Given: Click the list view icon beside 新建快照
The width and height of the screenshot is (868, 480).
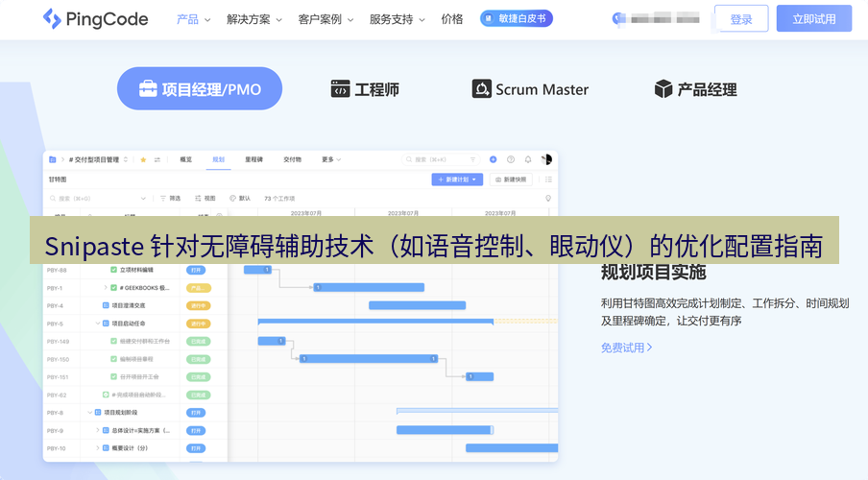Looking at the screenshot, I should [x=548, y=180].
